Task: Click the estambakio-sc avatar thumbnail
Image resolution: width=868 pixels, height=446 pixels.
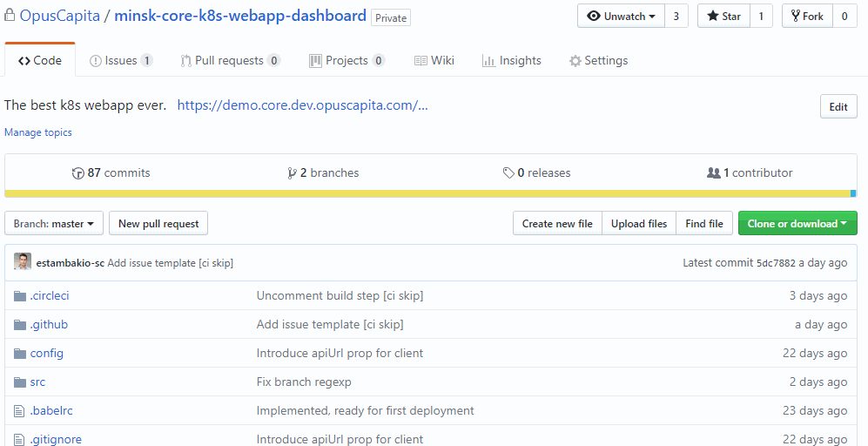Action: pyautogui.click(x=23, y=262)
